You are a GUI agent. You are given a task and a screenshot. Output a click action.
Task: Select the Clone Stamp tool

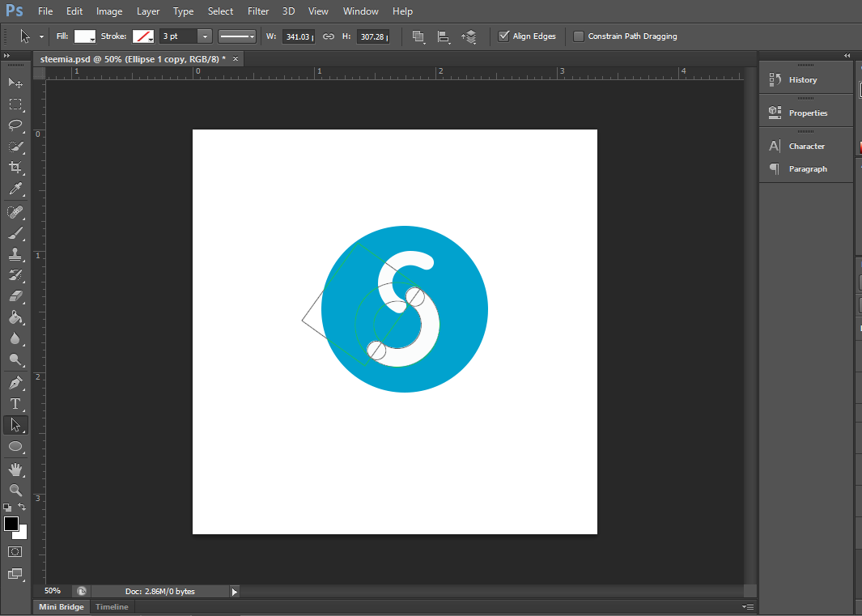tap(15, 254)
